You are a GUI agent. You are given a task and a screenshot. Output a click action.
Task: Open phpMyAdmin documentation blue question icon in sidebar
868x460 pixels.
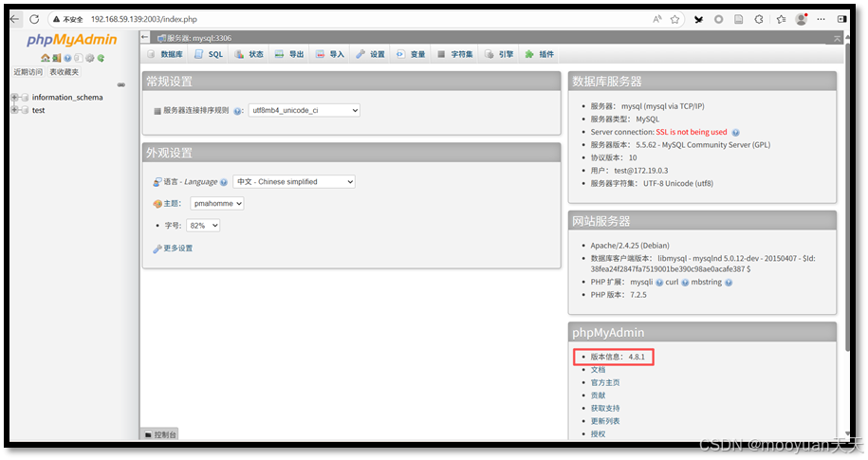click(x=67, y=58)
